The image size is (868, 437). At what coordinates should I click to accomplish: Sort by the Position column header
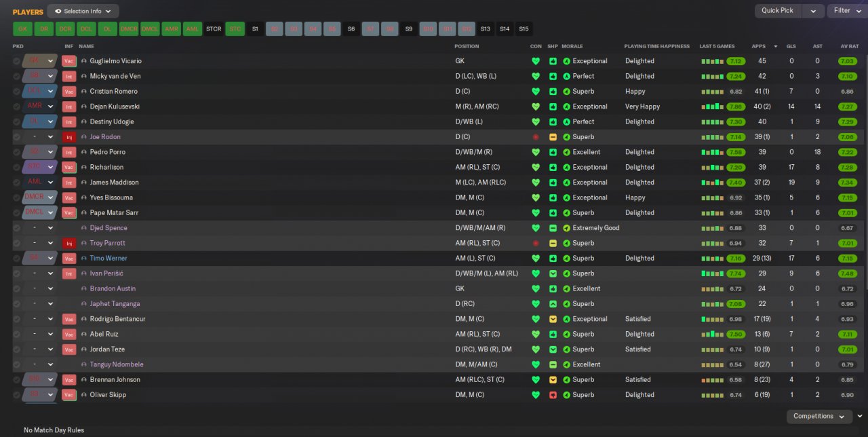[467, 46]
